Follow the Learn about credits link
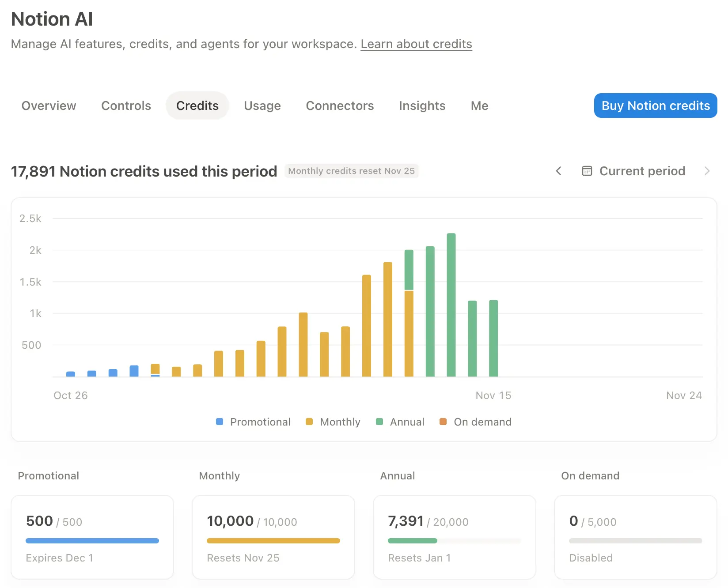728x588 pixels. (x=416, y=44)
